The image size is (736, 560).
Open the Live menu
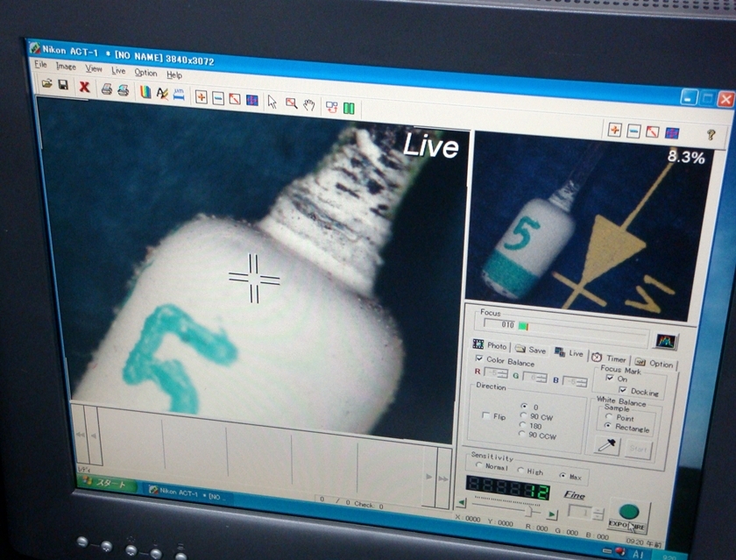pos(118,70)
